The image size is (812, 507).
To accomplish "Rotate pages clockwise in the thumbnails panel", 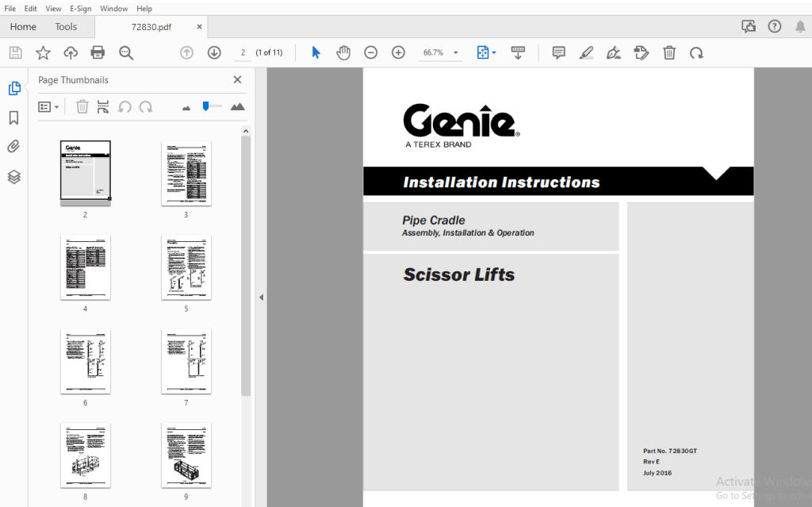I will [144, 106].
